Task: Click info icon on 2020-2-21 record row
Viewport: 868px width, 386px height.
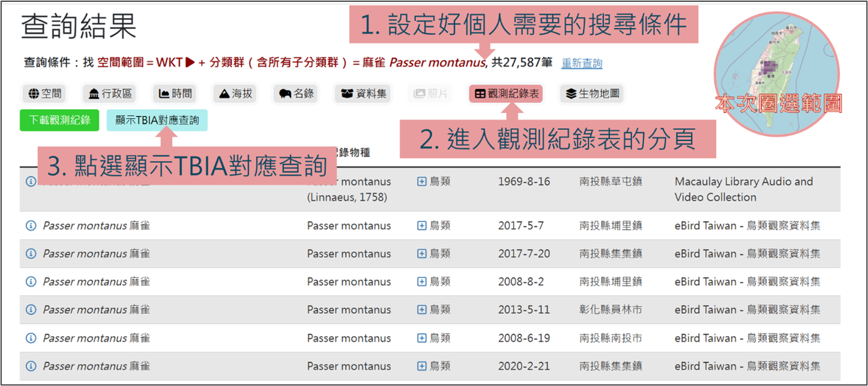Action: (31, 366)
